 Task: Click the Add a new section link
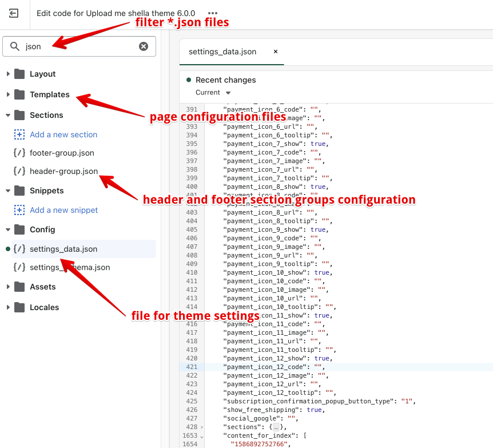[x=63, y=134]
